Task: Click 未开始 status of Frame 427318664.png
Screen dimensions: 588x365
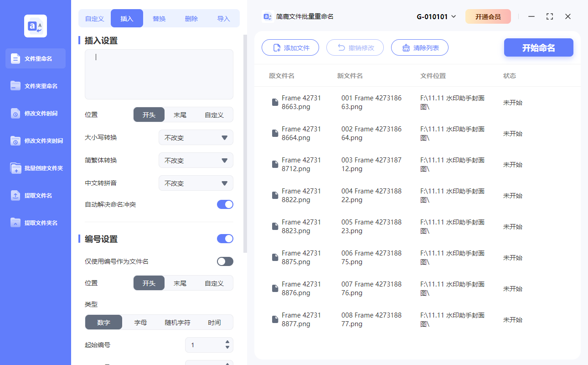Action: pos(513,133)
